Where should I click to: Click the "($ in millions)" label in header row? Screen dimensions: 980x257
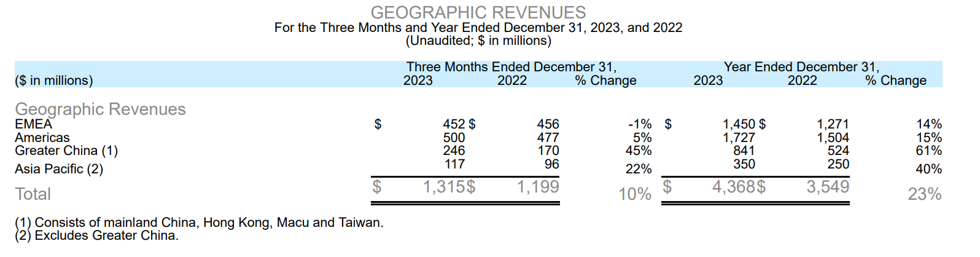click(54, 81)
